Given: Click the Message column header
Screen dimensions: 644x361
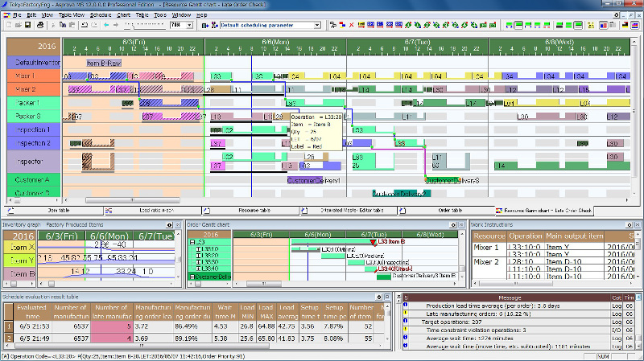Looking at the screenshot, I should (x=510, y=297).
